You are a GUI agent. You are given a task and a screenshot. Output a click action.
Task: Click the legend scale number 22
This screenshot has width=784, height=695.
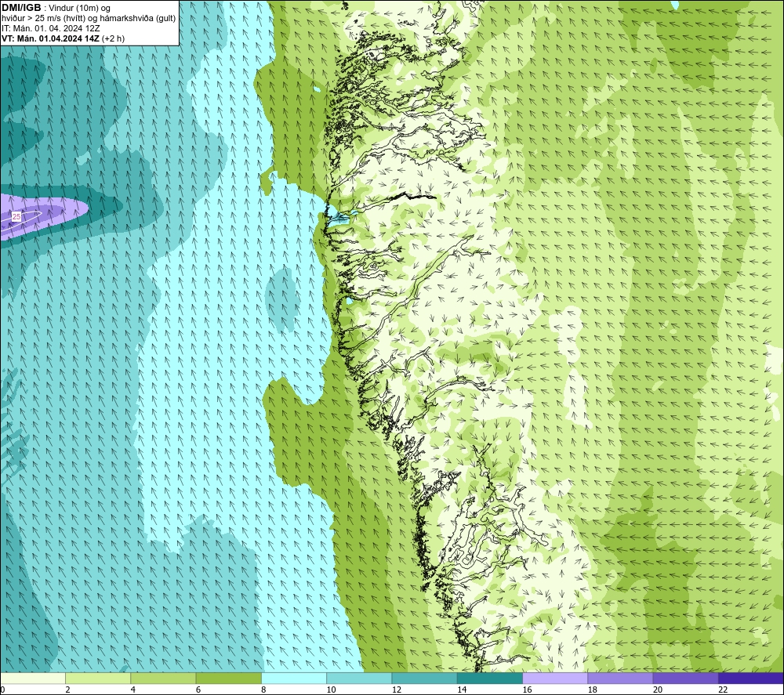(x=723, y=690)
